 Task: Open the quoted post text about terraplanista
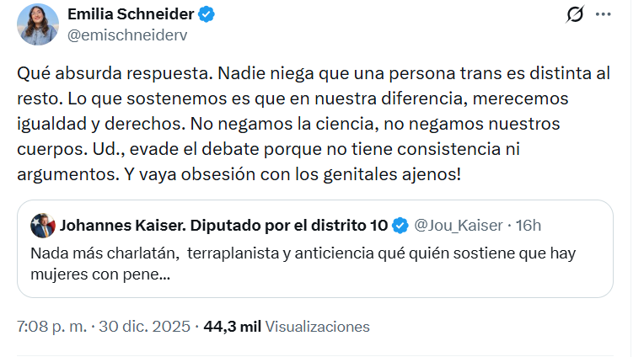pyautogui.click(x=295, y=253)
